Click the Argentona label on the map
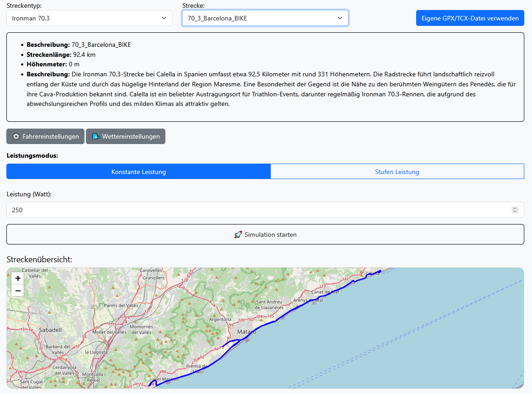 220,319
